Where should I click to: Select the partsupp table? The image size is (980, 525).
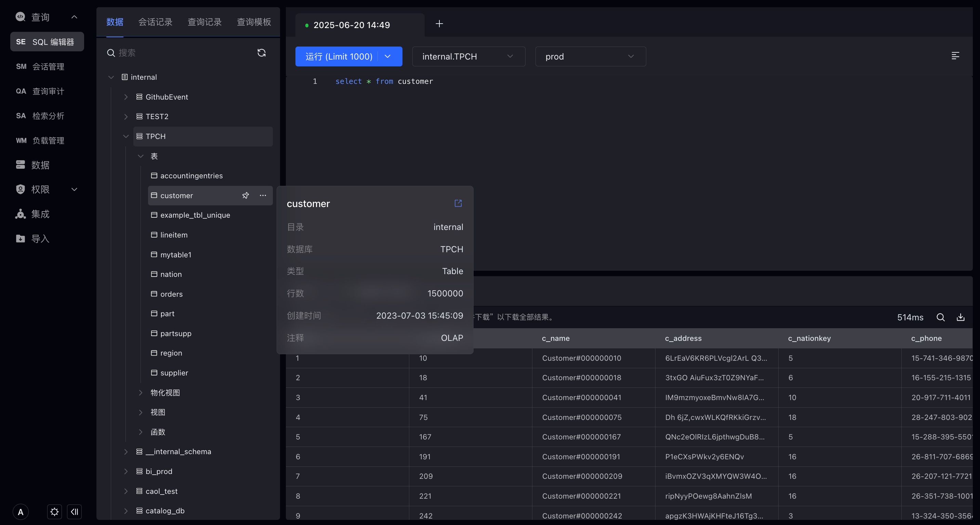tap(210, 333)
